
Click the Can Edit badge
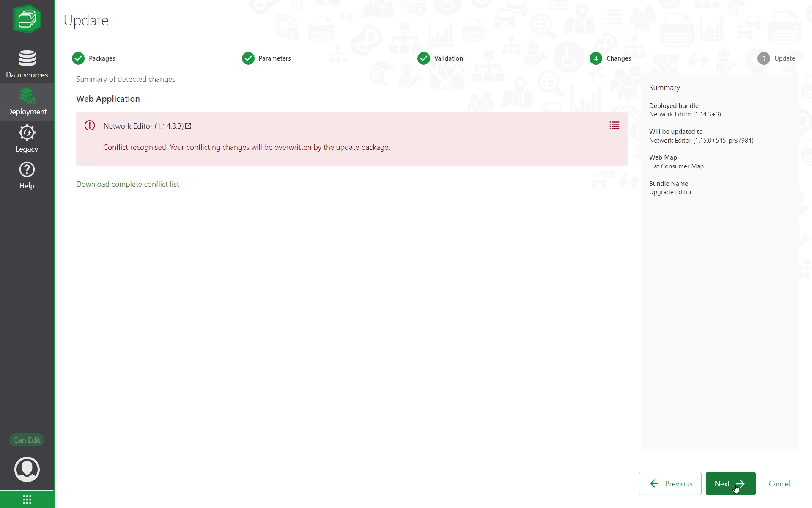[27, 440]
